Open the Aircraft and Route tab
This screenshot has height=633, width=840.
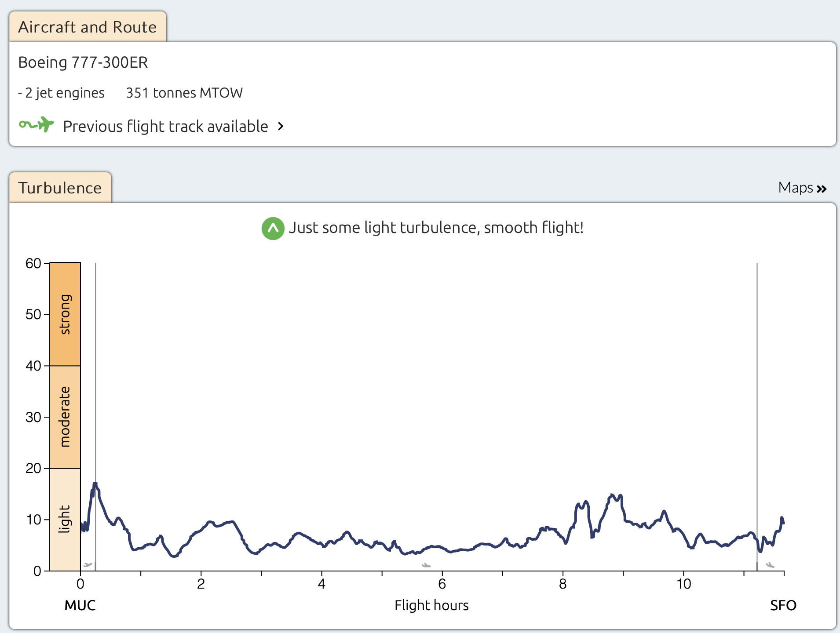pyautogui.click(x=88, y=27)
